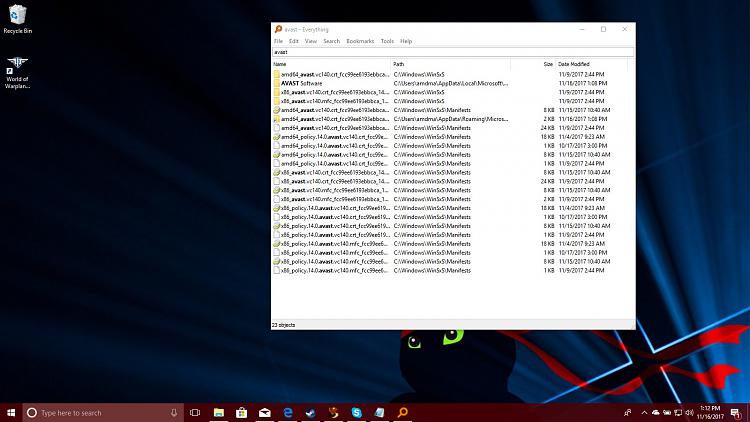Select the 'AVAST Software' row name
This screenshot has height=422, width=750.
click(x=301, y=83)
